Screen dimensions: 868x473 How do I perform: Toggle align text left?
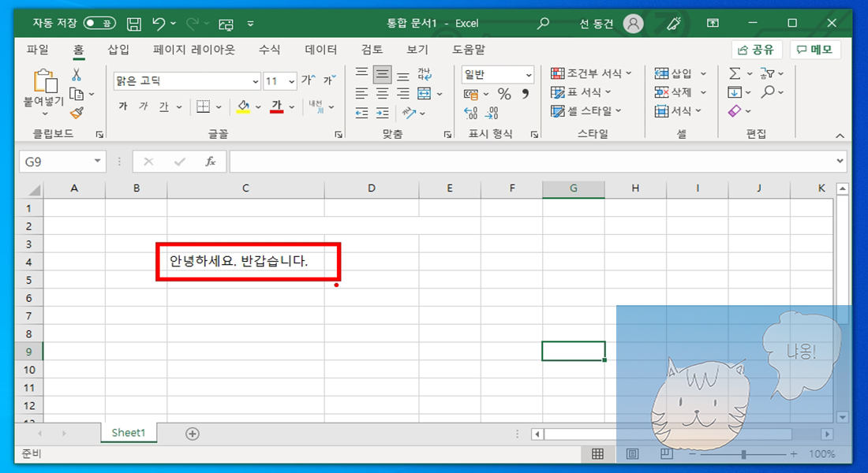point(361,94)
